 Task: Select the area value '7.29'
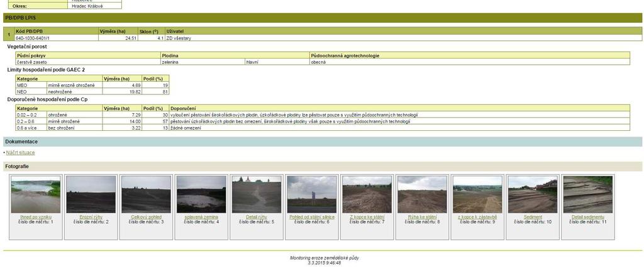coord(122,115)
